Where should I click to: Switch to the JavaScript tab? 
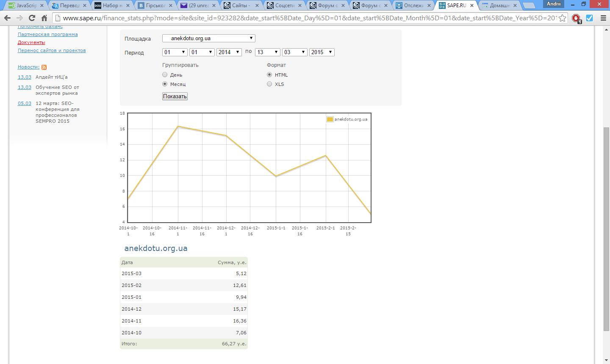click(25, 6)
